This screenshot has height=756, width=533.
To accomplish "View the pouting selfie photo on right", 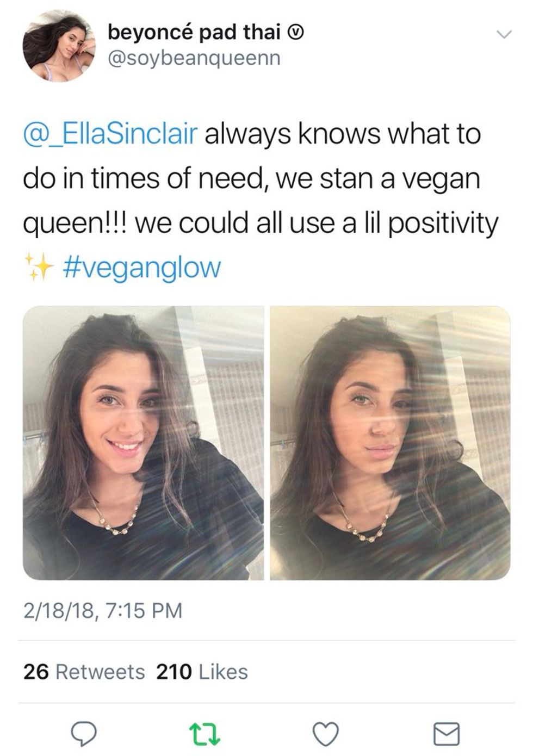I will point(390,443).
